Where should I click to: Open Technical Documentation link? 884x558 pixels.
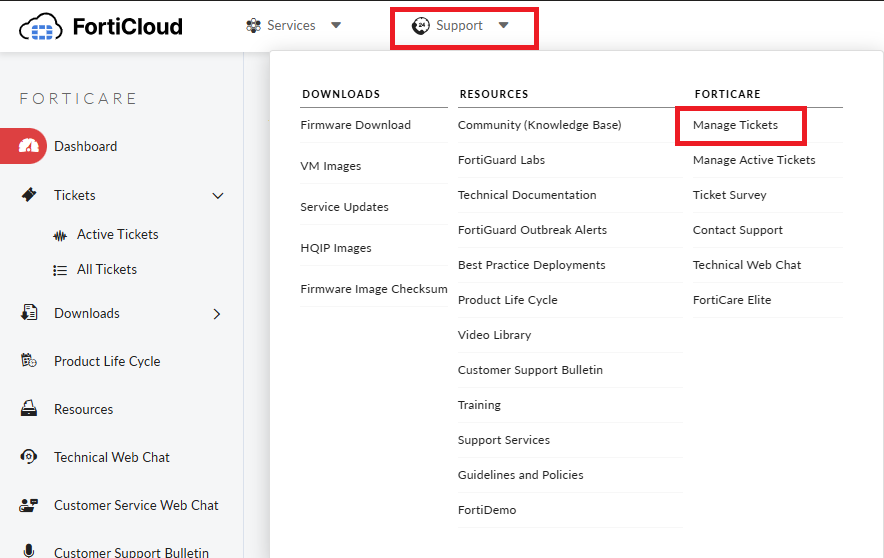click(527, 195)
